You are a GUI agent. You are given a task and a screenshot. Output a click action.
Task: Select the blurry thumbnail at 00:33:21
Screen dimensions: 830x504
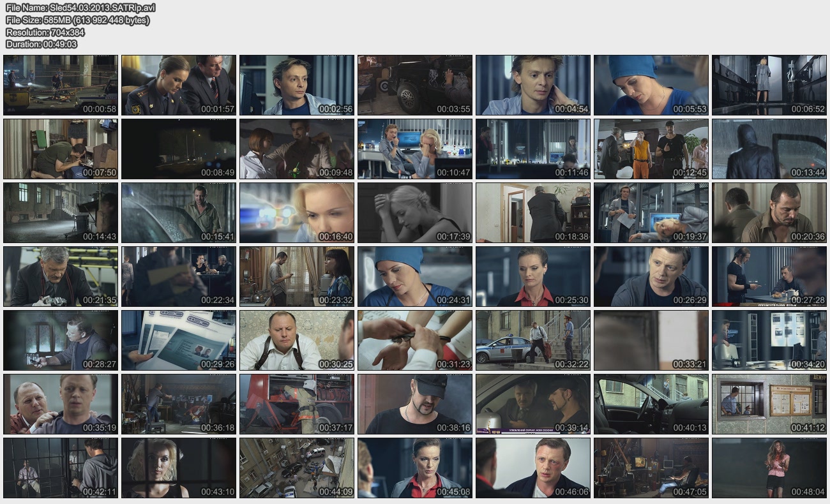(651, 340)
